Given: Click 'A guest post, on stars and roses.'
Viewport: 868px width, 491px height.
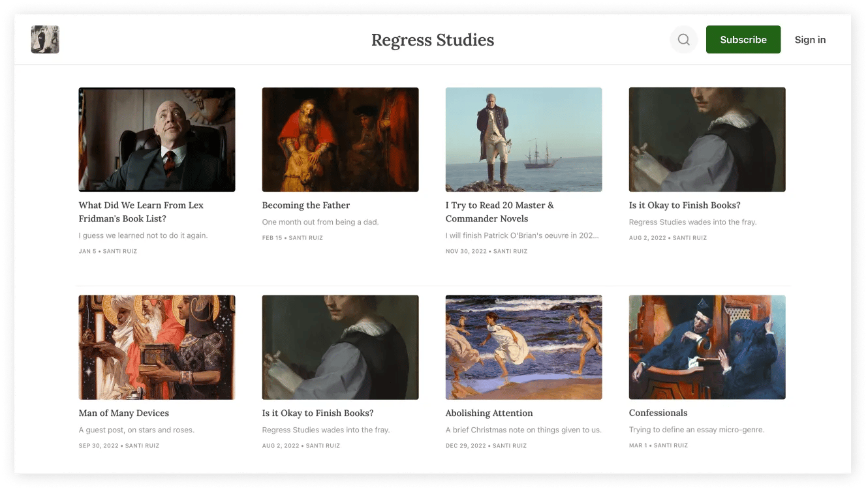Looking at the screenshot, I should 136,430.
